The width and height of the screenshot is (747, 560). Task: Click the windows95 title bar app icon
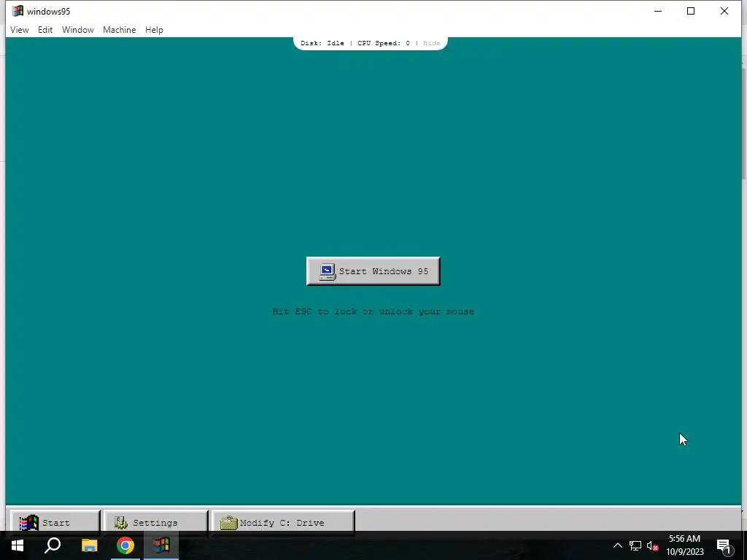[x=18, y=11]
